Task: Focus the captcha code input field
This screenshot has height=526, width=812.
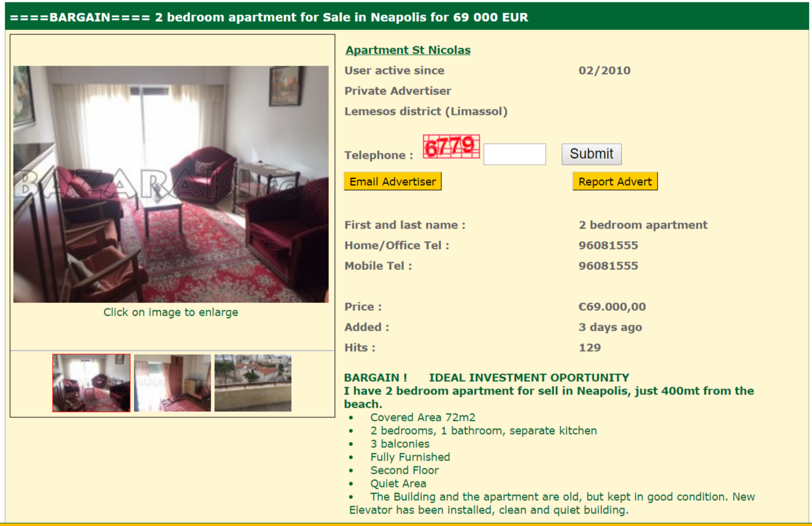Action: [x=515, y=154]
